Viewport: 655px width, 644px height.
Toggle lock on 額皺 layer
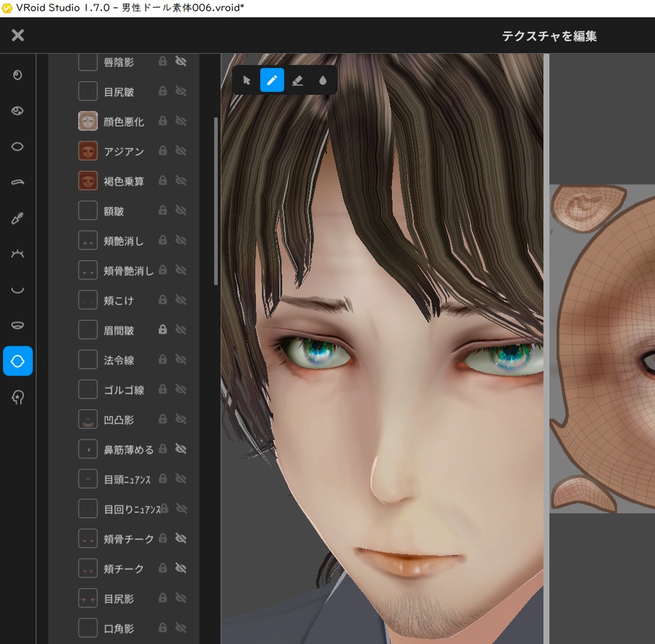coord(163,210)
